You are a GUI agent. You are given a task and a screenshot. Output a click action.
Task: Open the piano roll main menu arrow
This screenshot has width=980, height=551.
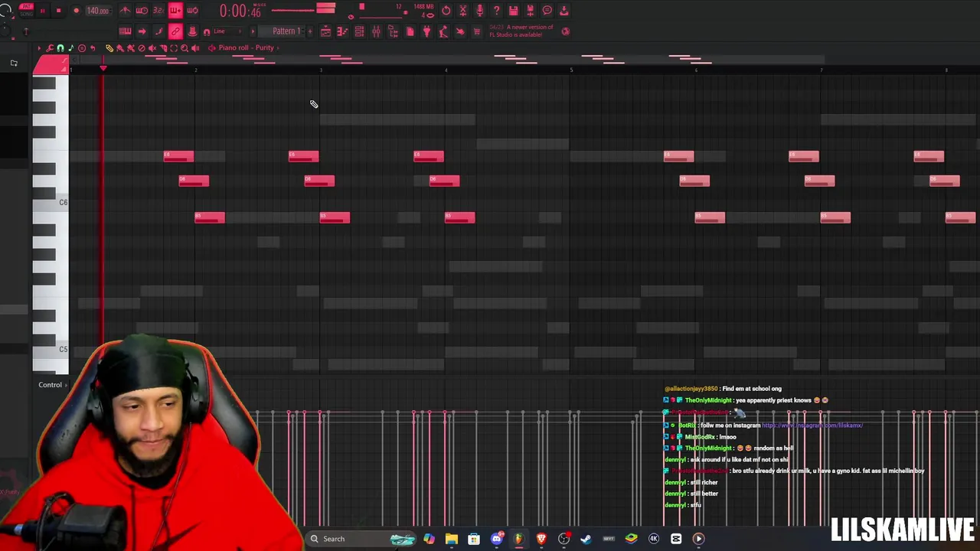tap(39, 48)
